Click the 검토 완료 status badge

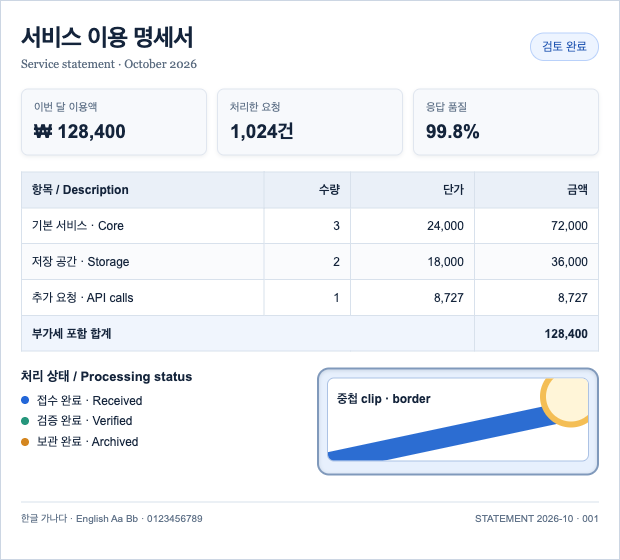pyautogui.click(x=564, y=47)
